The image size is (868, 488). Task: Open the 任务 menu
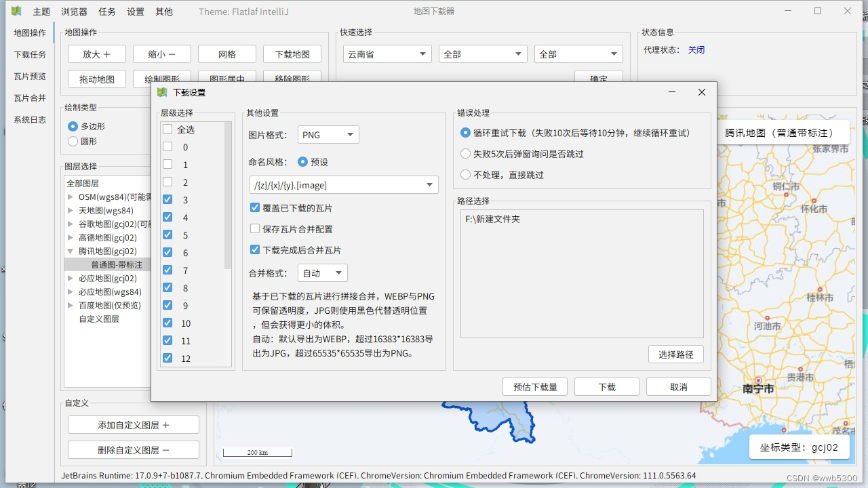[107, 12]
